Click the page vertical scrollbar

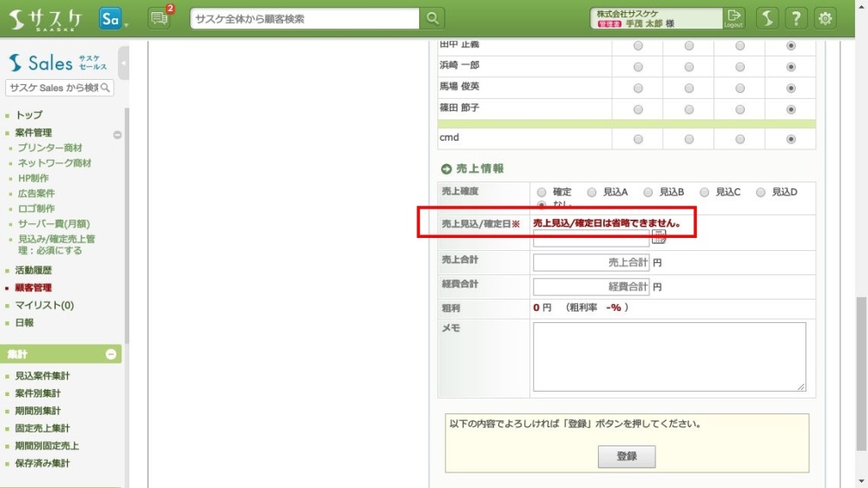[861, 347]
